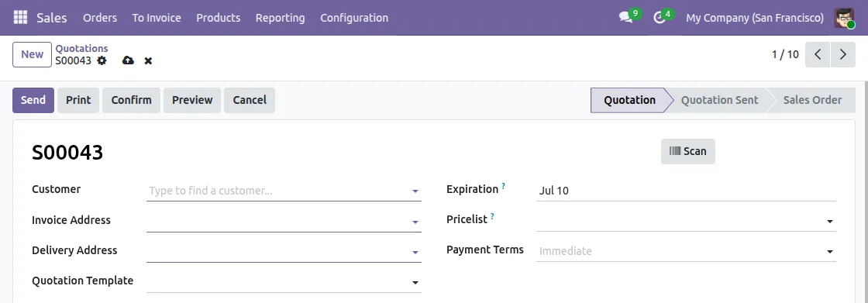This screenshot has height=303, width=868.
Task: Open the To Invoice menu
Action: pos(157,18)
